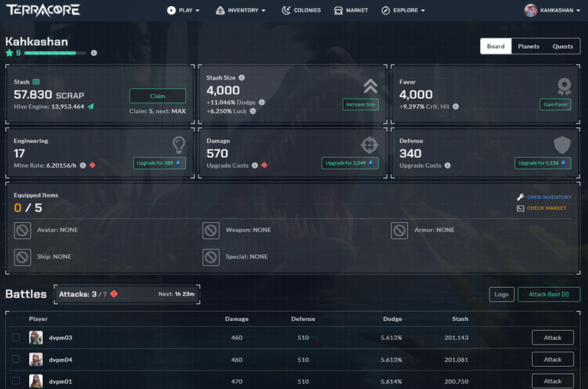Expand the Inventory dropdown
Screen dimensions: 588x389
tap(240, 10)
